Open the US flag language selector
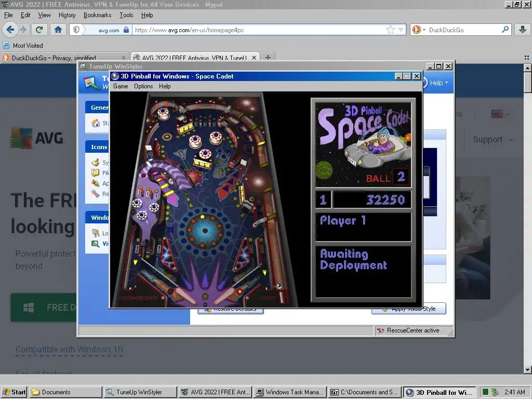Screen dimensions: 532x399 point(500,114)
